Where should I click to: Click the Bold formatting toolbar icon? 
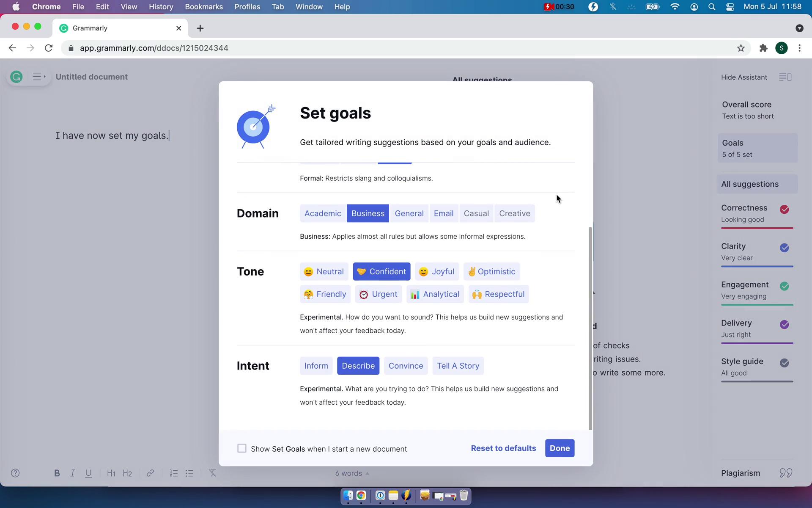click(x=57, y=473)
